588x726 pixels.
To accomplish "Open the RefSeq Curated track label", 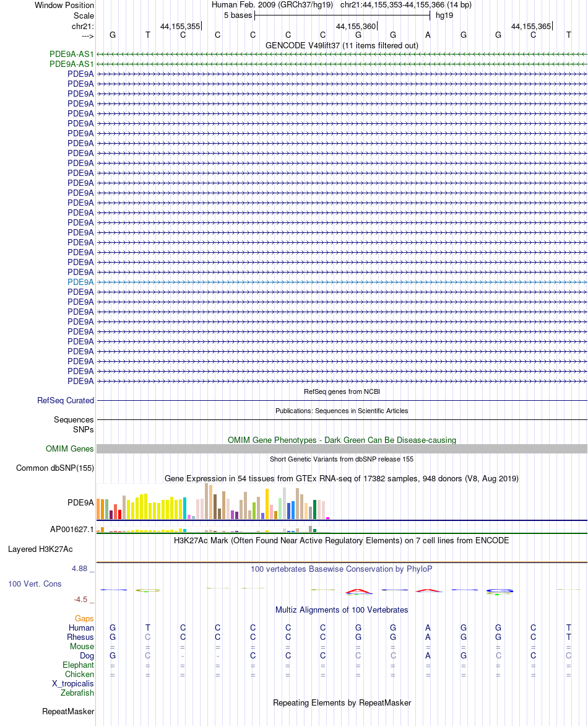I will point(66,401).
